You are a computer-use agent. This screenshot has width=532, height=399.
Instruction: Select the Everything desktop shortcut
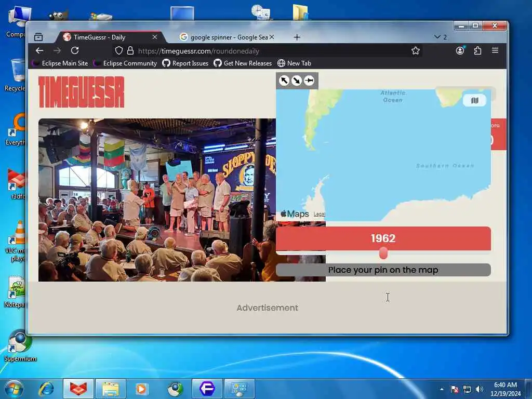tap(16, 130)
